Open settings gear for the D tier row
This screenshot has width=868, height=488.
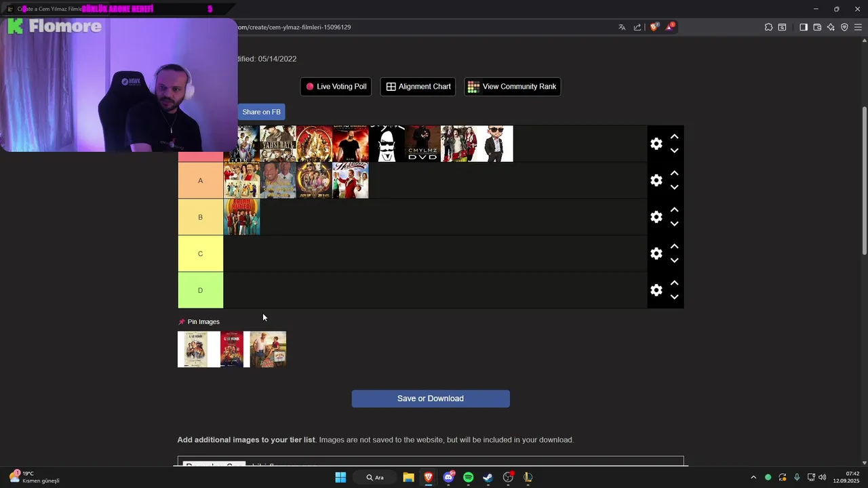(656, 290)
